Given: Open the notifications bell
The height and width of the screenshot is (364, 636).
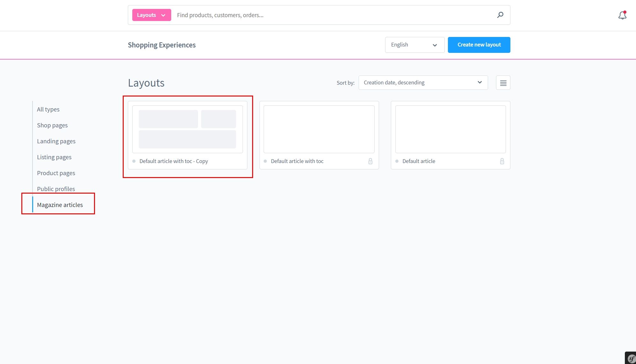Looking at the screenshot, I should coord(622,15).
